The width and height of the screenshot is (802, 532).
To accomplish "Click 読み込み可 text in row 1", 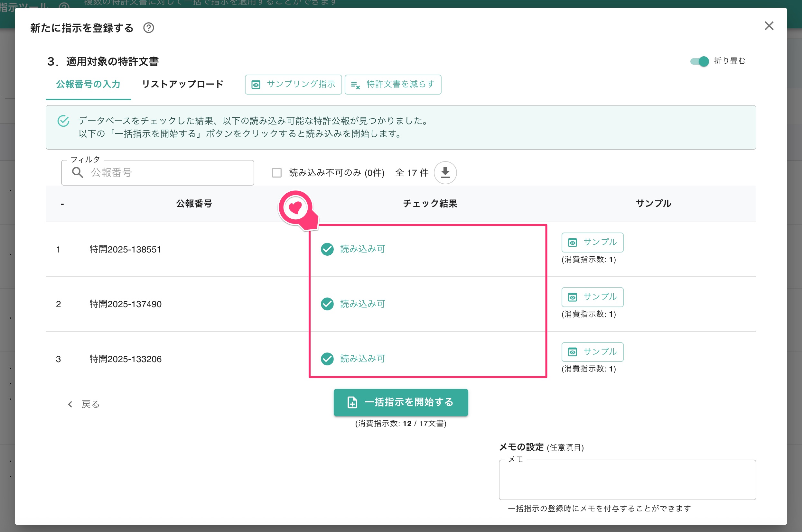I will click(x=362, y=249).
